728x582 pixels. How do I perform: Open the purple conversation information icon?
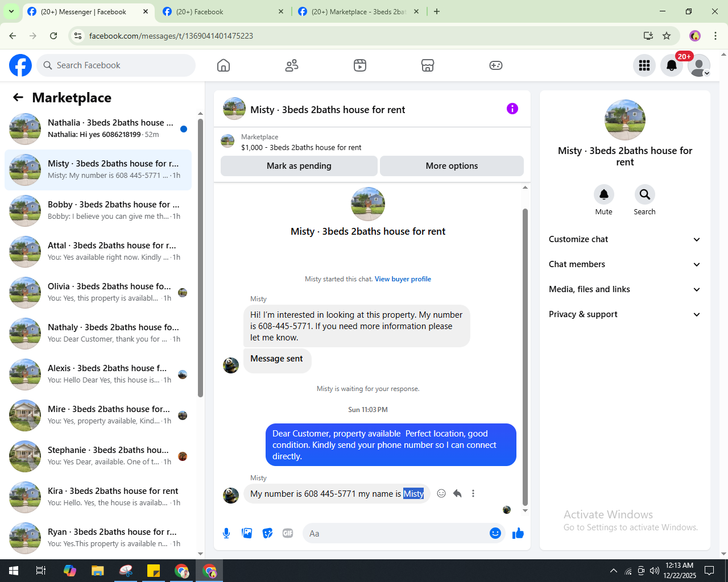[512, 109]
